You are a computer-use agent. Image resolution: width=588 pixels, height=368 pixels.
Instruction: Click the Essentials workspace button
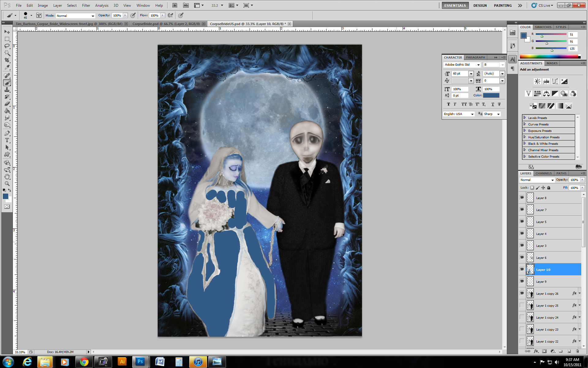pos(455,6)
